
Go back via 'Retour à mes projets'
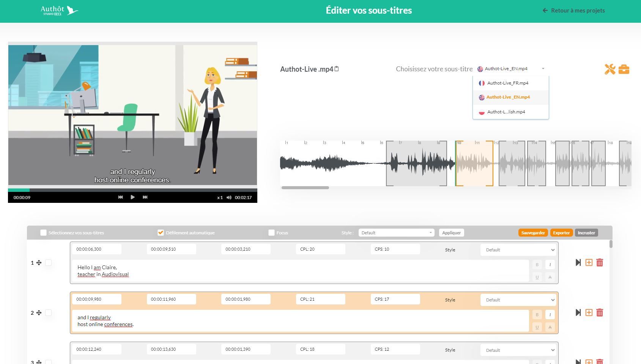click(574, 11)
